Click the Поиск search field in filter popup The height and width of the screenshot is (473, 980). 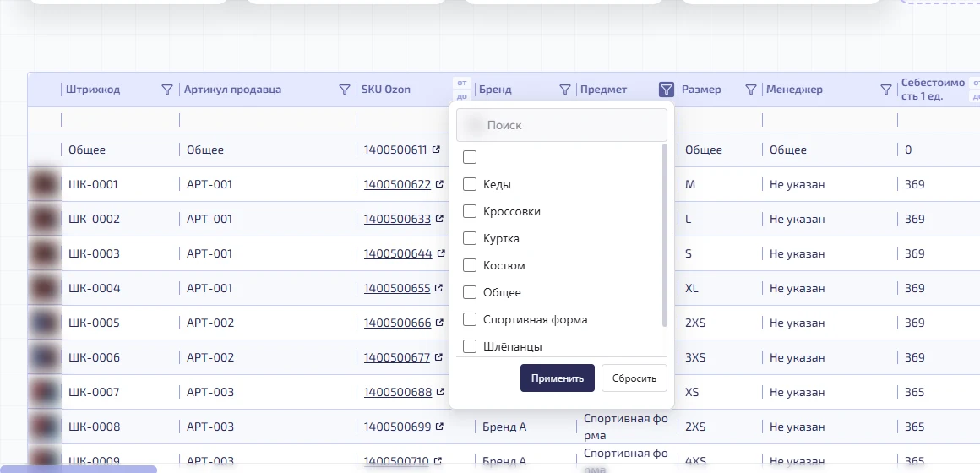pos(562,125)
